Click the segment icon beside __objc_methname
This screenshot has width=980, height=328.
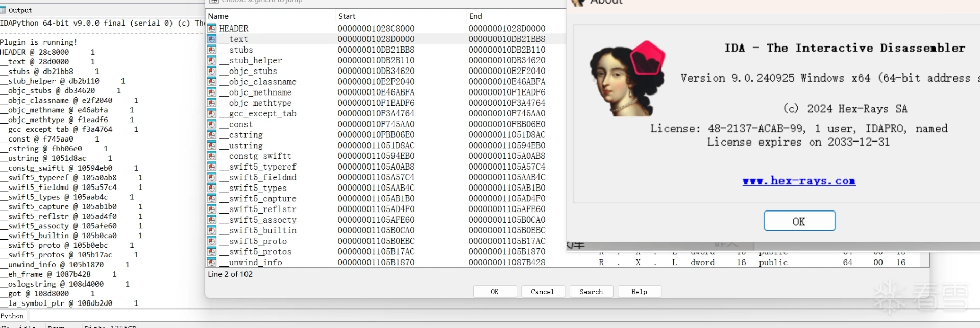211,92
